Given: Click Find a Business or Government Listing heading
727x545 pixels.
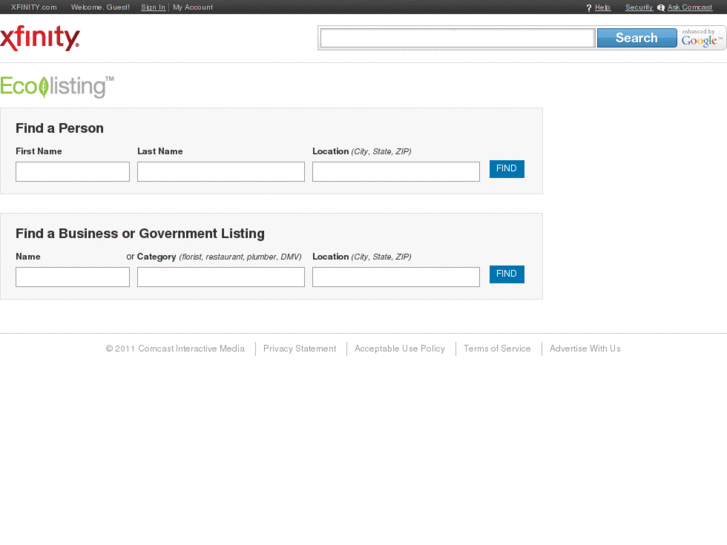Looking at the screenshot, I should coord(140,234).
